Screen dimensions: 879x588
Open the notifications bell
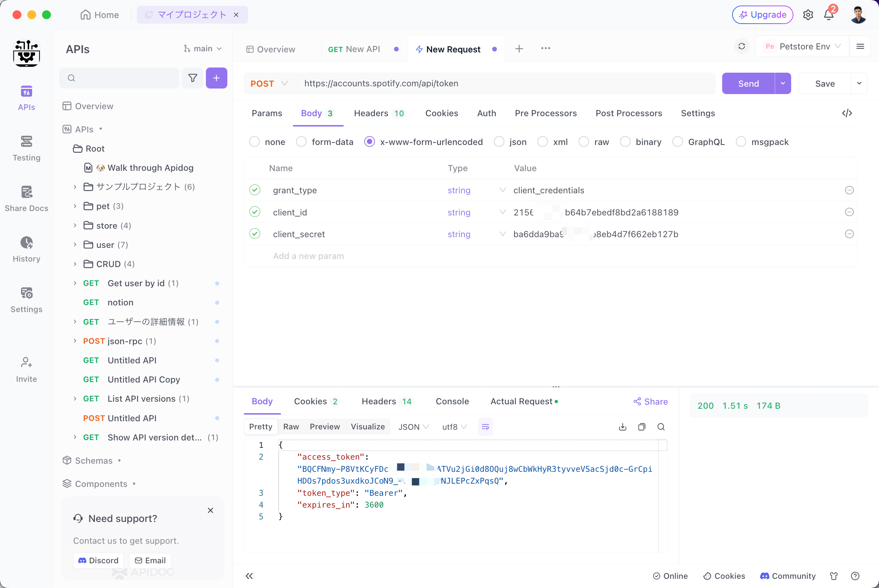828,15
